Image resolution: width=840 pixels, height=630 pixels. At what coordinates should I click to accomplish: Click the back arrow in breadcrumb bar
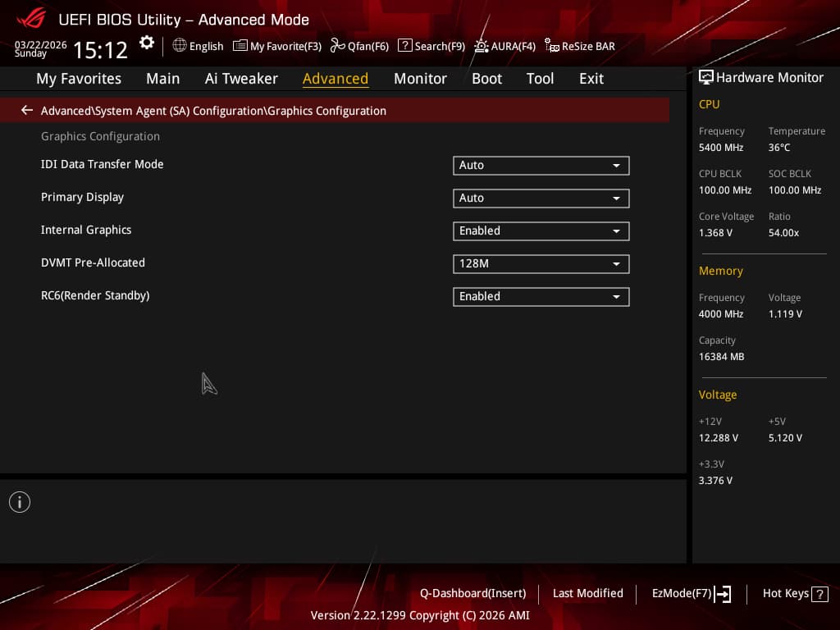27,111
